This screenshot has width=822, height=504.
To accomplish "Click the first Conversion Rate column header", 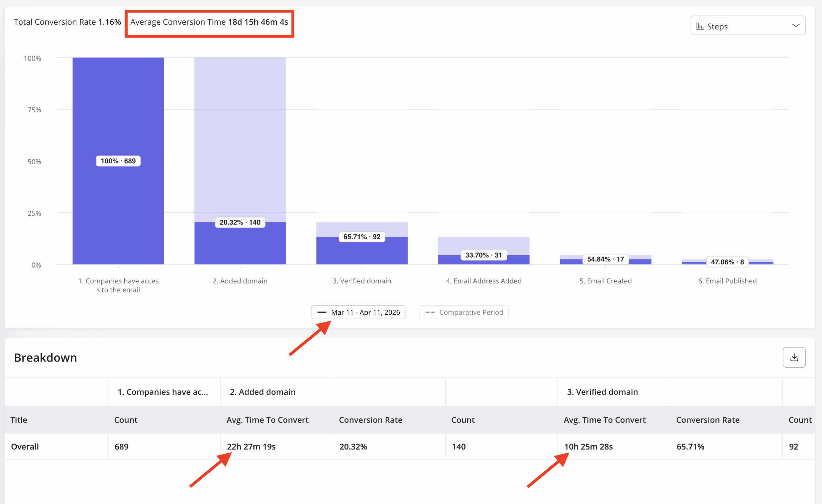I will coord(370,420).
